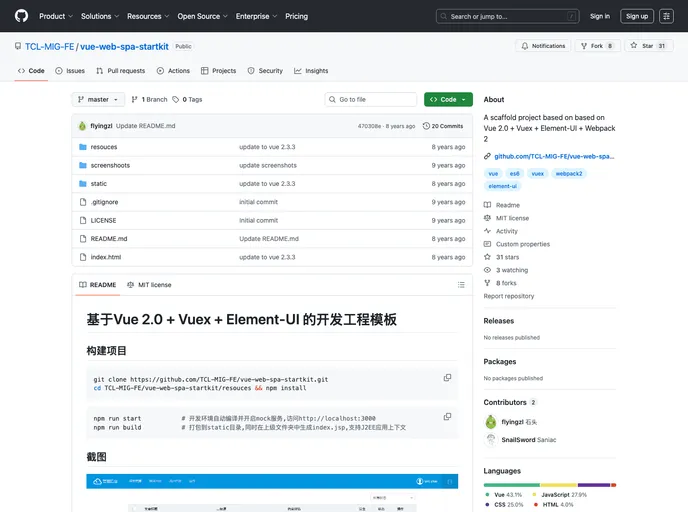Click flyingzl's avatar in commit bar
The height and width of the screenshot is (512, 688).
[82, 126]
